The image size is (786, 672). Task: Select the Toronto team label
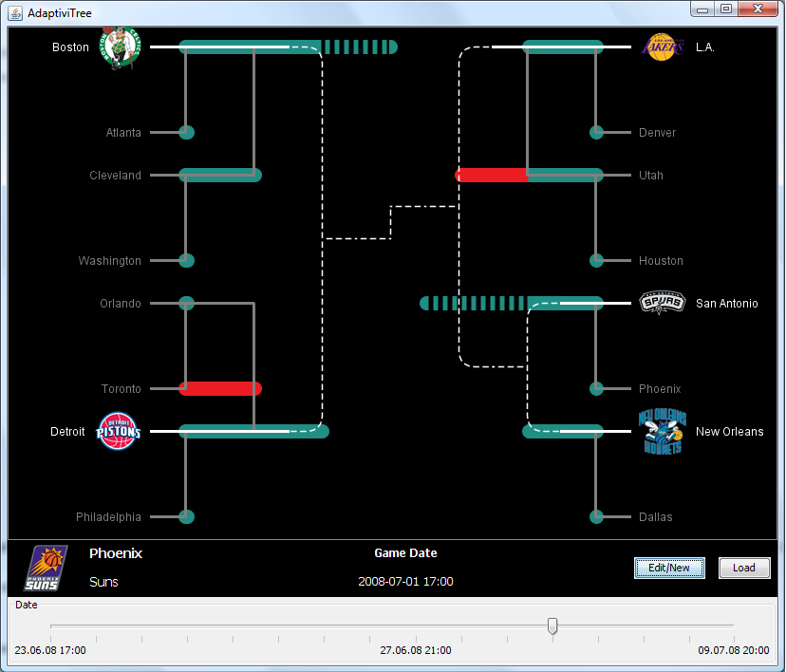[122, 388]
